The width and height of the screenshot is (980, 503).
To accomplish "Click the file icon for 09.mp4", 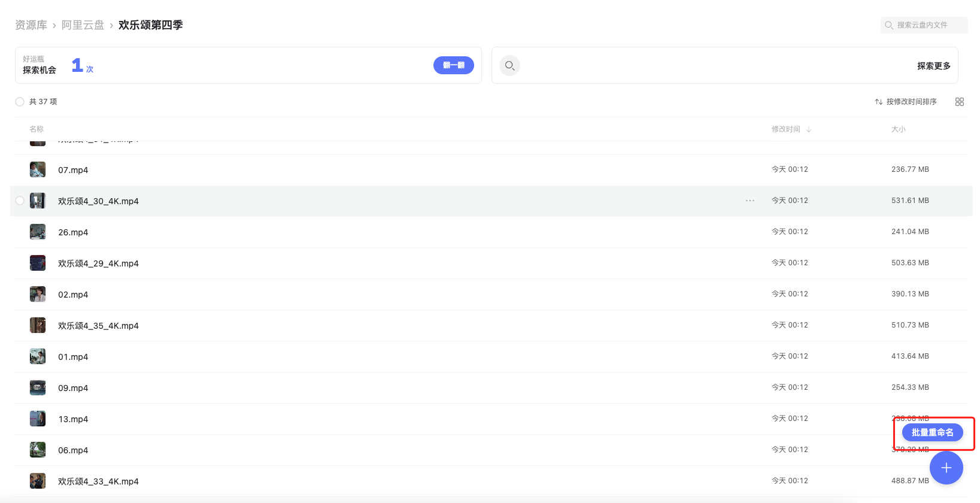I will point(38,387).
